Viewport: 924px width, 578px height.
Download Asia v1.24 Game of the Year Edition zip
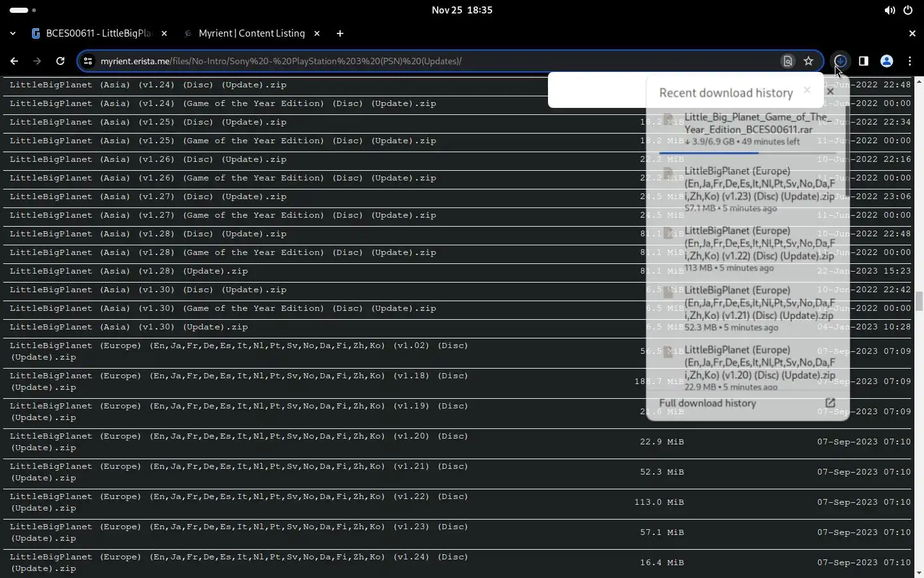click(223, 103)
